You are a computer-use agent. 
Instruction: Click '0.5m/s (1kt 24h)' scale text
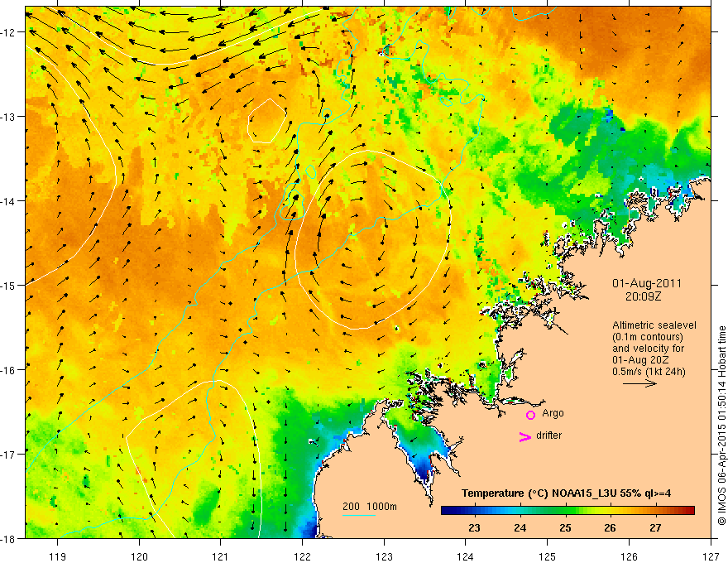point(649,372)
